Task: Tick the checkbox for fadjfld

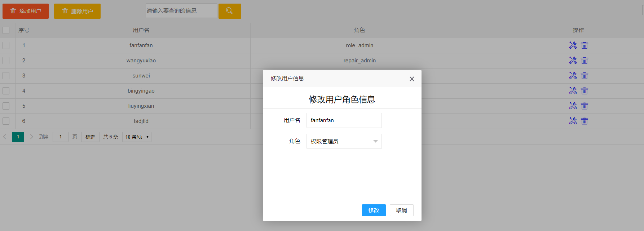Action: click(6, 121)
